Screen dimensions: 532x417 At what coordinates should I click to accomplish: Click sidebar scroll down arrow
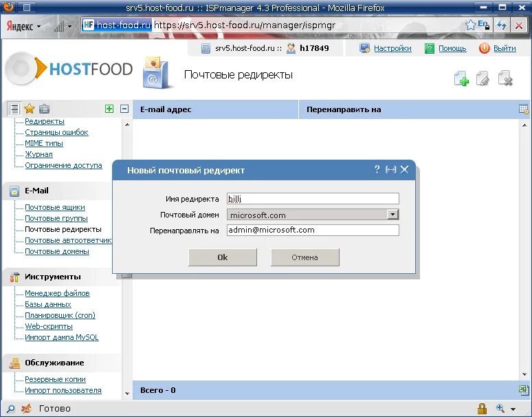127,394
